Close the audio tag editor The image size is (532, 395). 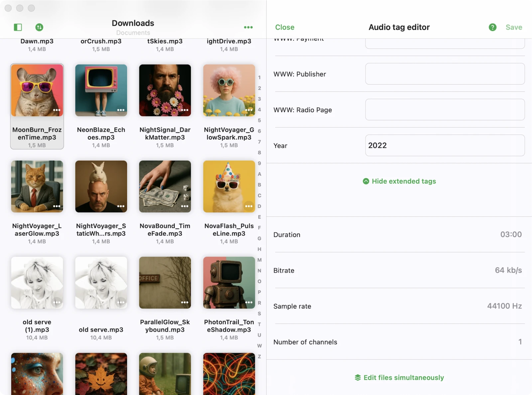coord(285,27)
